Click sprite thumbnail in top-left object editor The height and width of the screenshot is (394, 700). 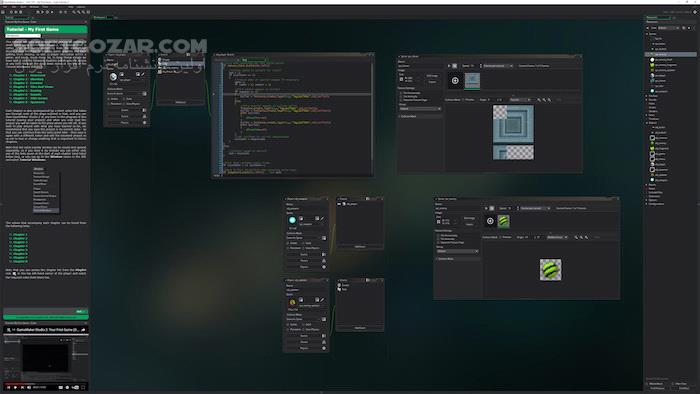click(x=113, y=77)
